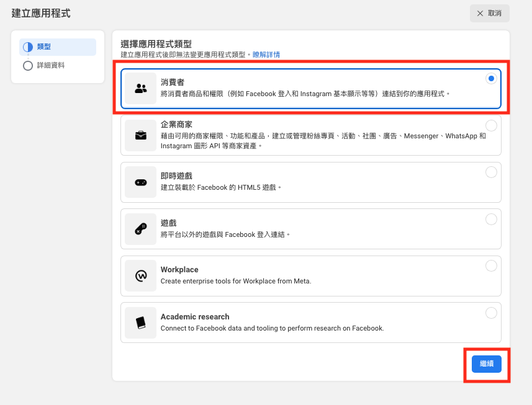Screen dimensions: 532x405
Task: Select the Academic research radio button
Action: coord(491,313)
